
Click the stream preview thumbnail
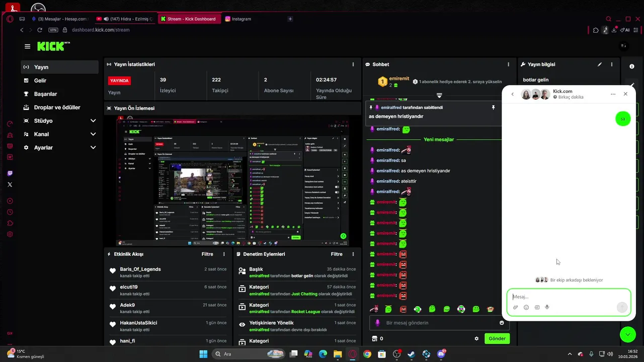pos(232,181)
